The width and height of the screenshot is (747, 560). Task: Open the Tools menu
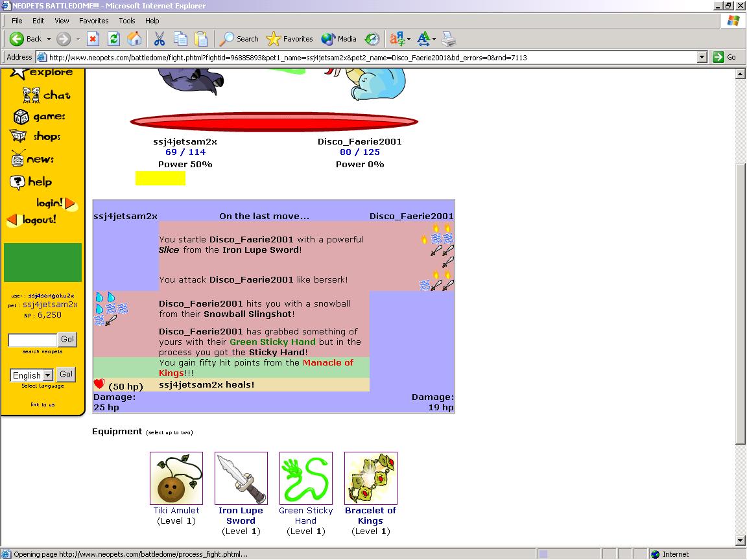click(x=127, y=21)
